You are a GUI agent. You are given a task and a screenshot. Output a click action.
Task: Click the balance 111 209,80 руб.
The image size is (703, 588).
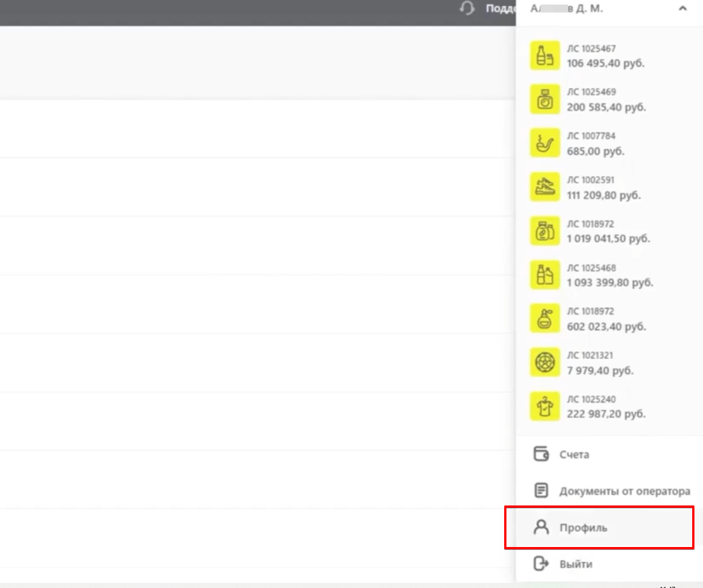pos(604,195)
